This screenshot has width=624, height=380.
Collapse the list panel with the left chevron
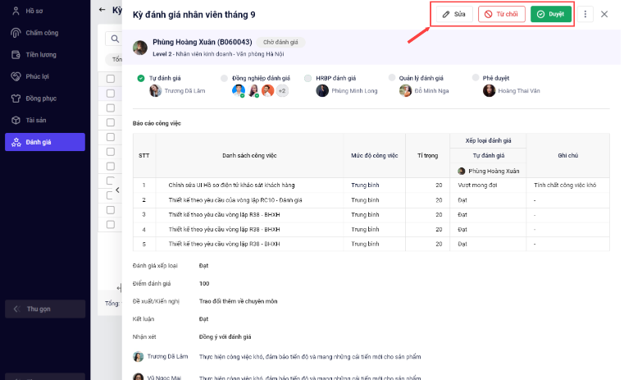[117, 190]
